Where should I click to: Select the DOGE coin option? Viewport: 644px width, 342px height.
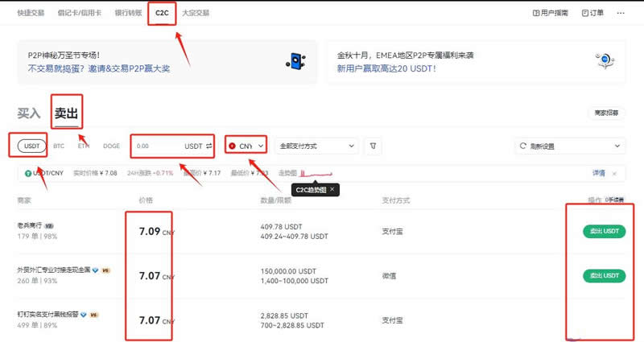click(x=111, y=146)
